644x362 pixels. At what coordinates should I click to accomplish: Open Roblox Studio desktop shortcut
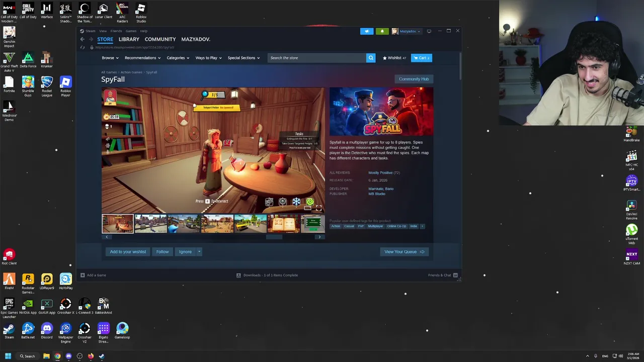pyautogui.click(x=141, y=13)
